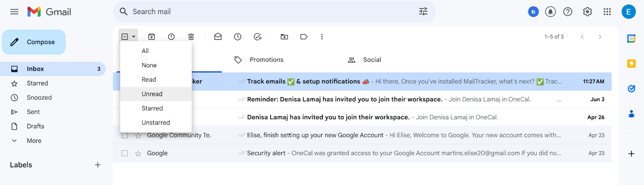Add selected emails to Tasks
The height and width of the screenshot is (185, 644).
[x=258, y=37]
